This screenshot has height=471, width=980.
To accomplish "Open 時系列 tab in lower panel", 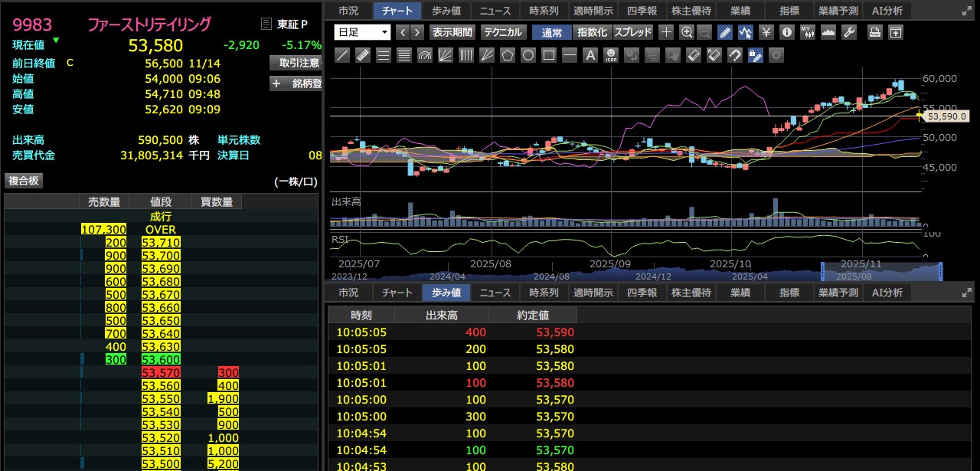I will [x=544, y=293].
